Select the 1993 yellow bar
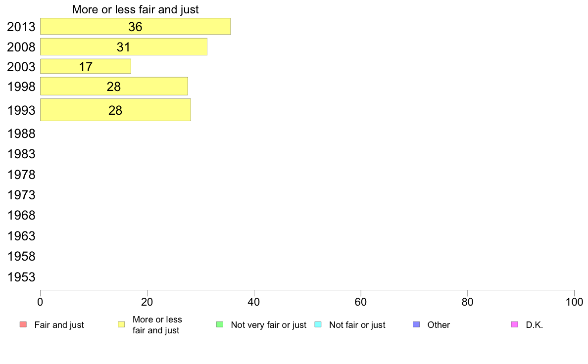 tap(115, 110)
